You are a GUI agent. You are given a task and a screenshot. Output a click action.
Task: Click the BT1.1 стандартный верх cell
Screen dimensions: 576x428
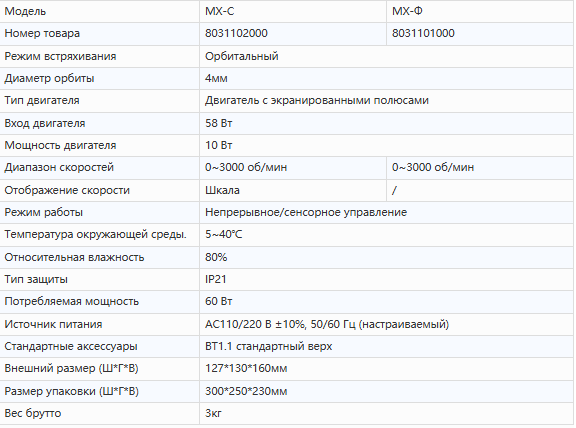click(386, 346)
